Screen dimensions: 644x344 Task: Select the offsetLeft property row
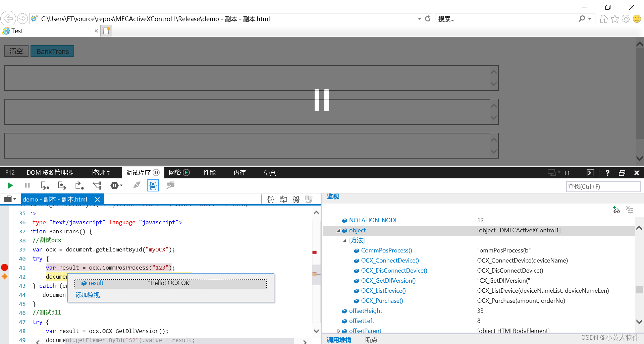[x=478, y=321]
